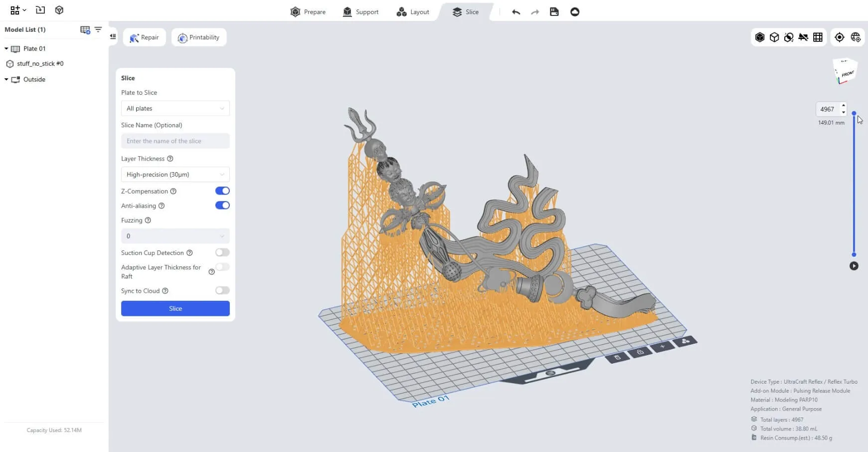This screenshot has height=452, width=868.
Task: Click the grid display icon
Action: pyautogui.click(x=818, y=37)
